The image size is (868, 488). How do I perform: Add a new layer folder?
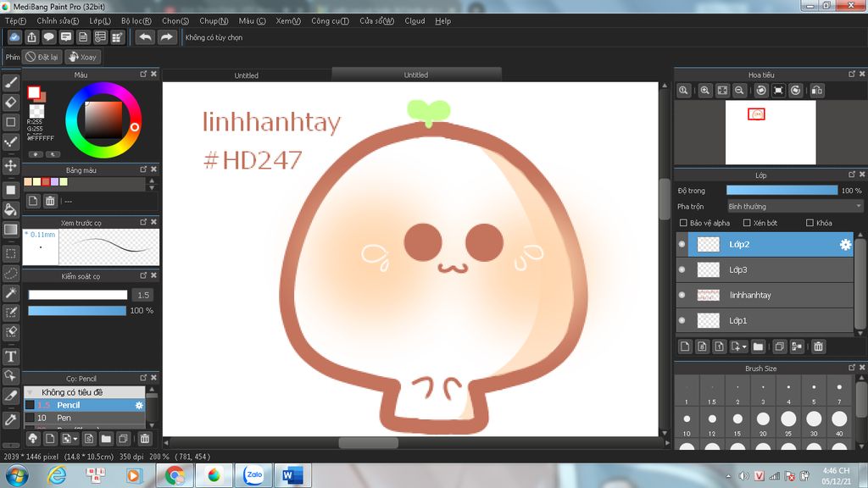(x=758, y=347)
